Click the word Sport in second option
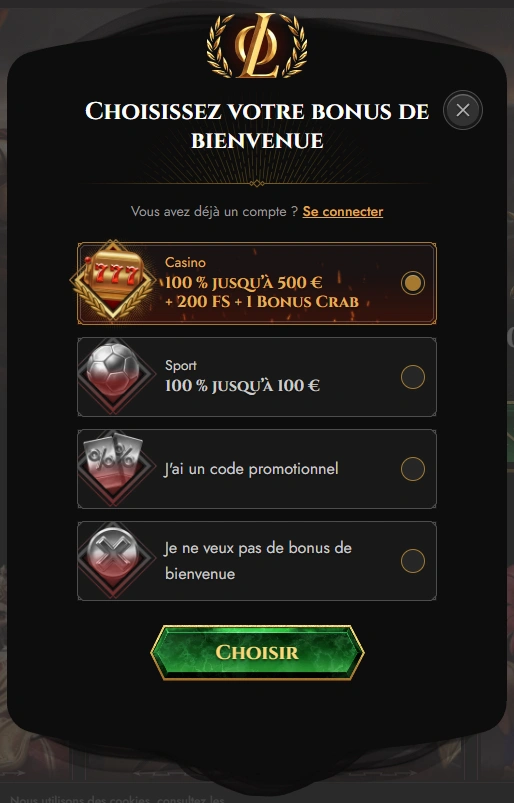Viewport: 514px width, 803px height. tap(181, 365)
